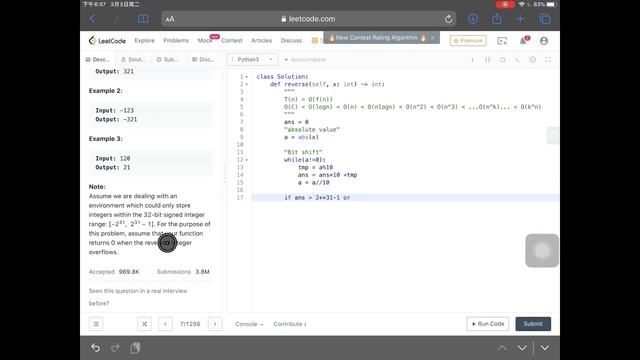Click 'Input: 120' example text

tap(113, 158)
